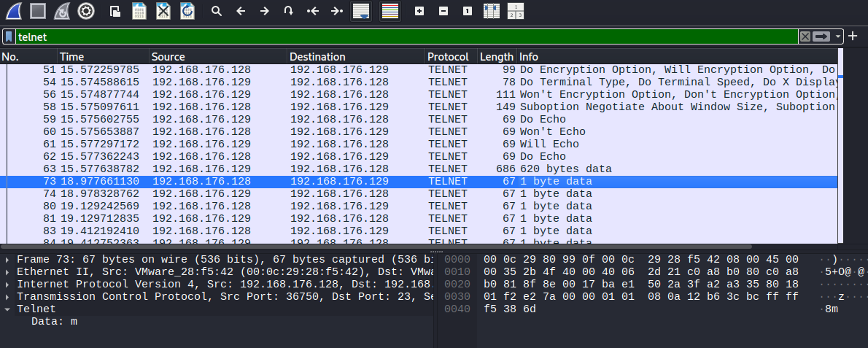The width and height of the screenshot is (868, 348).
Task: Save this capture file
Action: tap(139, 11)
